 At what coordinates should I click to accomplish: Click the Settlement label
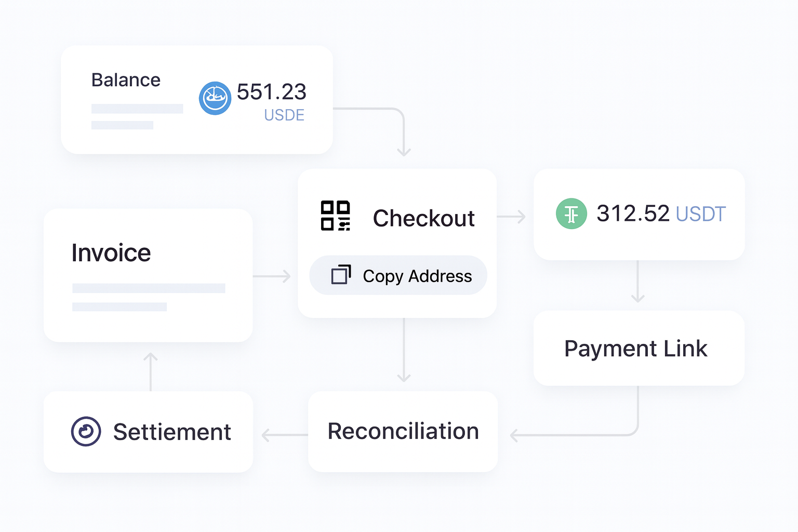click(x=172, y=432)
